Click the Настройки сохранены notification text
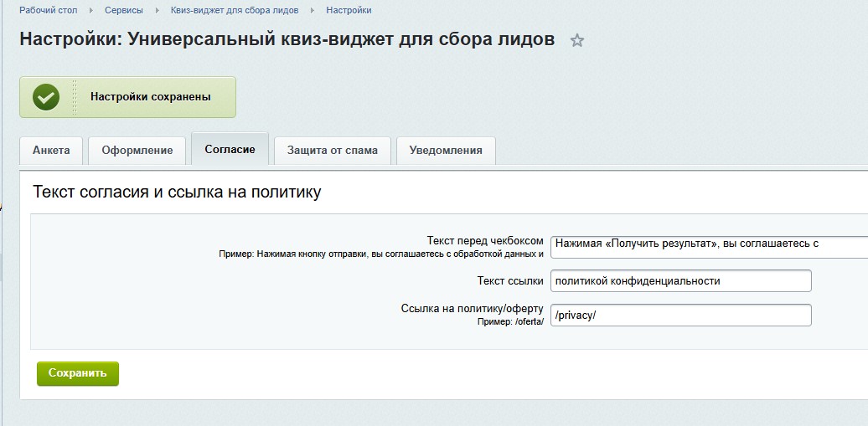Screen dimensions: 868x426 click(151, 97)
